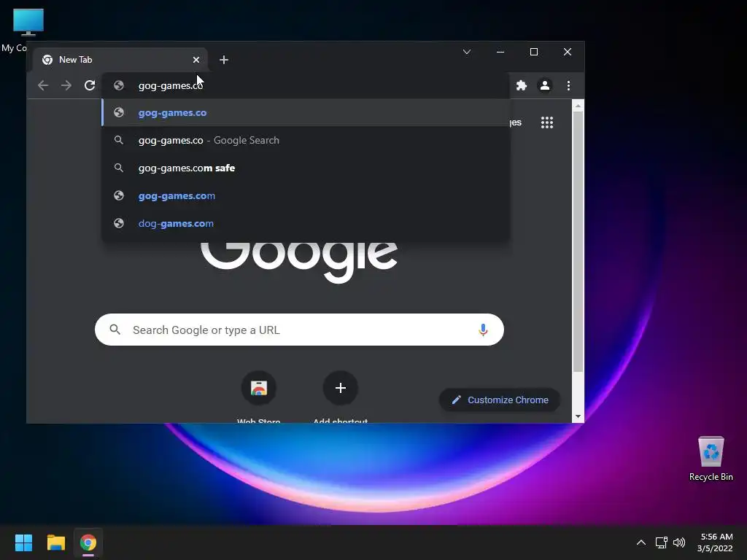Screen dimensions: 747x560
Task: Click the search magnifier in Google box
Action: (115, 330)
